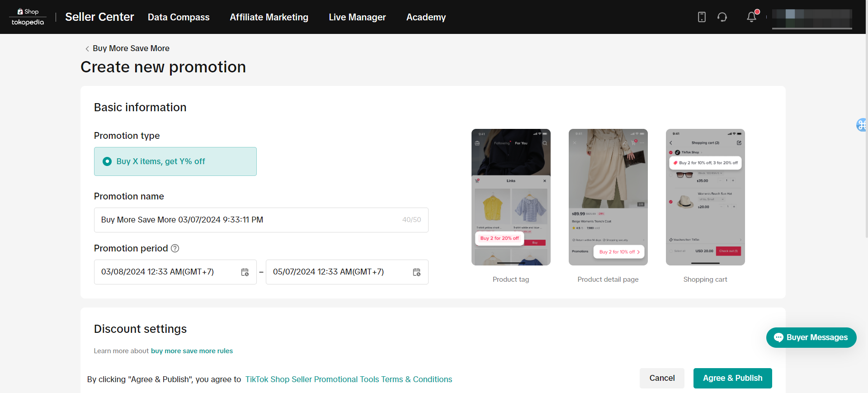Open notifications bell icon
The image size is (868, 393).
coord(751,17)
